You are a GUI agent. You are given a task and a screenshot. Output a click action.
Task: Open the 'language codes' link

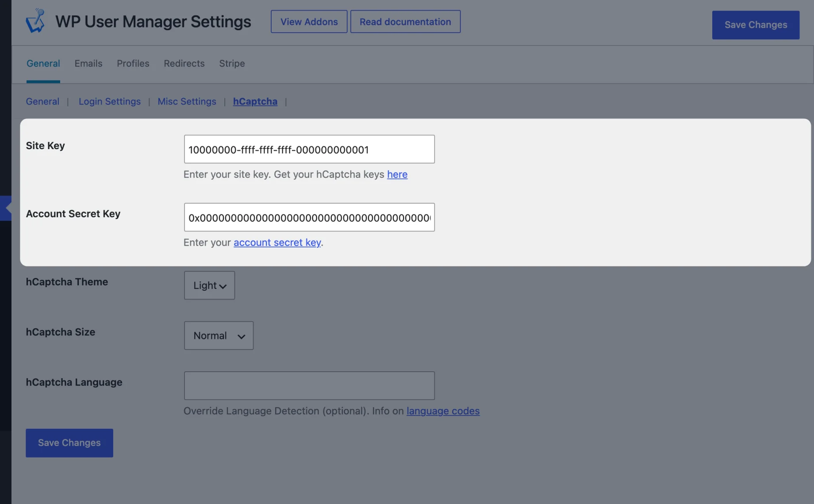tap(443, 411)
